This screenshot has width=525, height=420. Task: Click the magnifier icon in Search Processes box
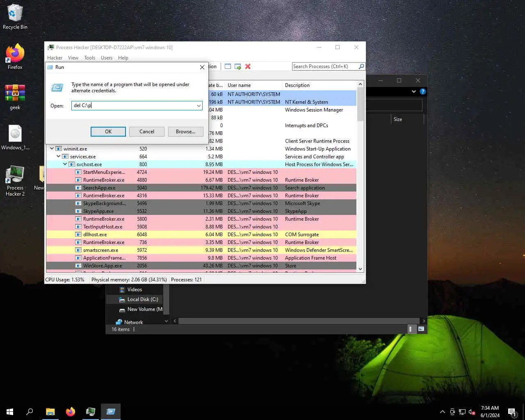361,66
